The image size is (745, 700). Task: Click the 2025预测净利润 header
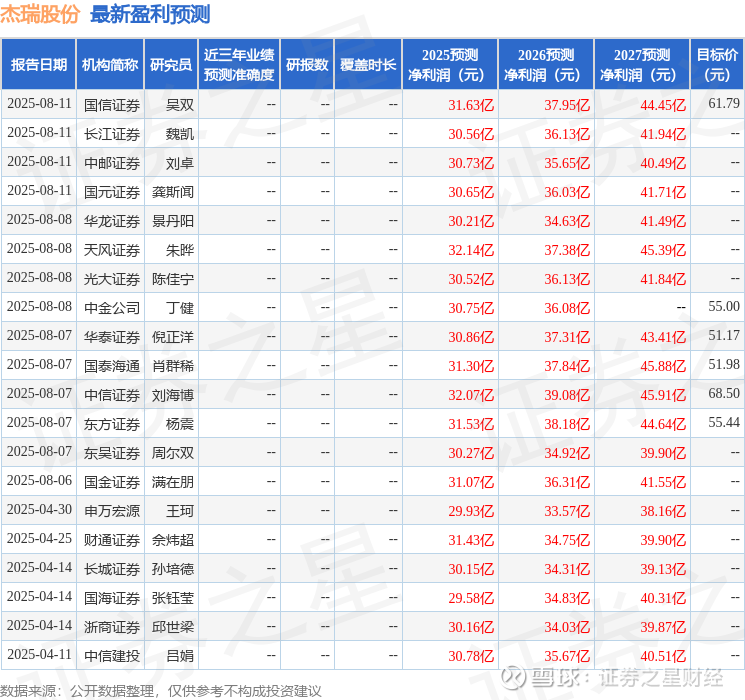[450, 65]
